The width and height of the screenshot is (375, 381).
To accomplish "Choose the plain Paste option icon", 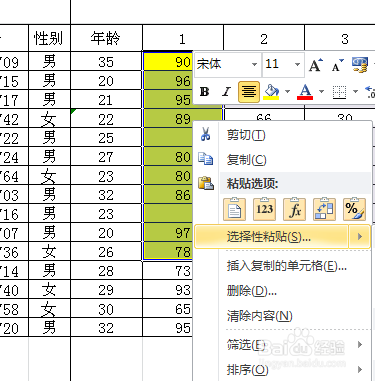I will [x=234, y=209].
